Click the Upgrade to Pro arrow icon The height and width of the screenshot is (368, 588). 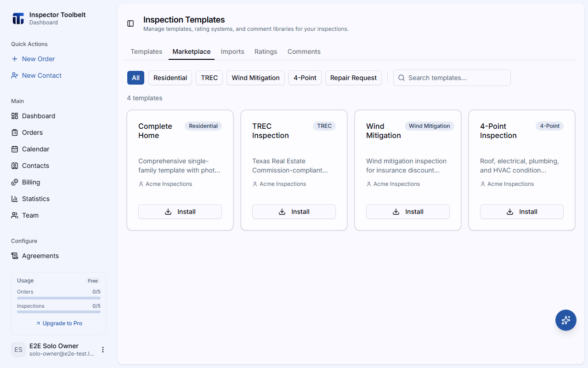38,323
